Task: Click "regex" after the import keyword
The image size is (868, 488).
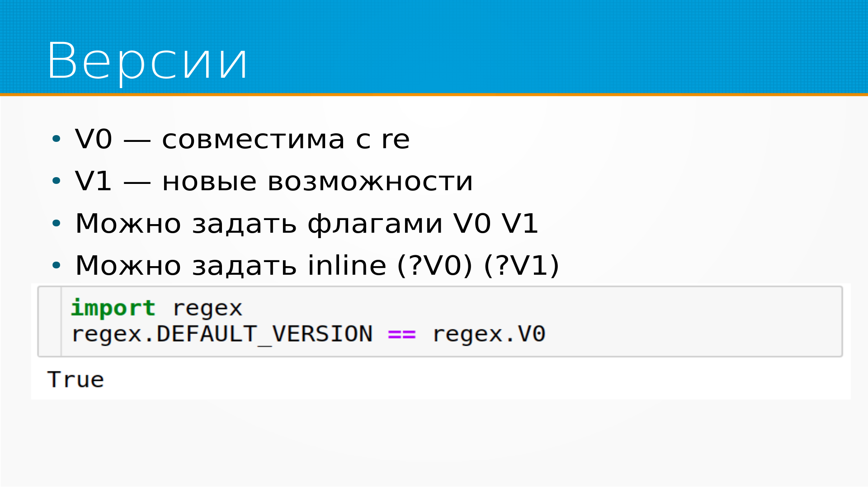Action: point(208,308)
